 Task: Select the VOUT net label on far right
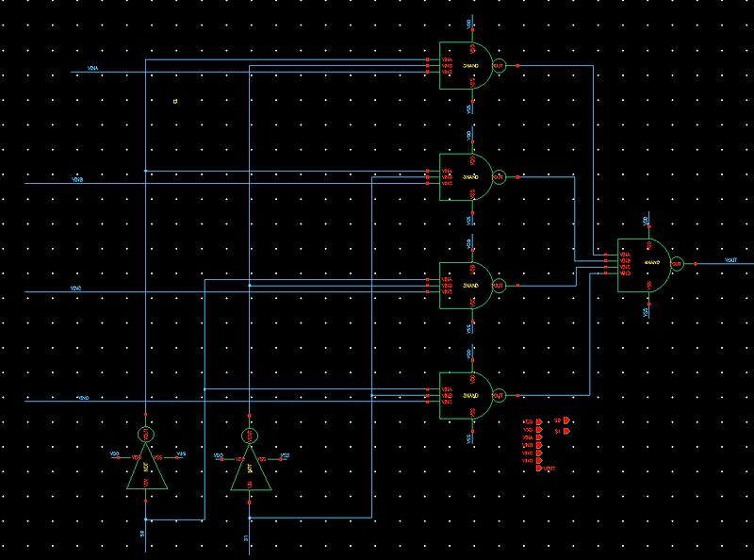(x=729, y=257)
